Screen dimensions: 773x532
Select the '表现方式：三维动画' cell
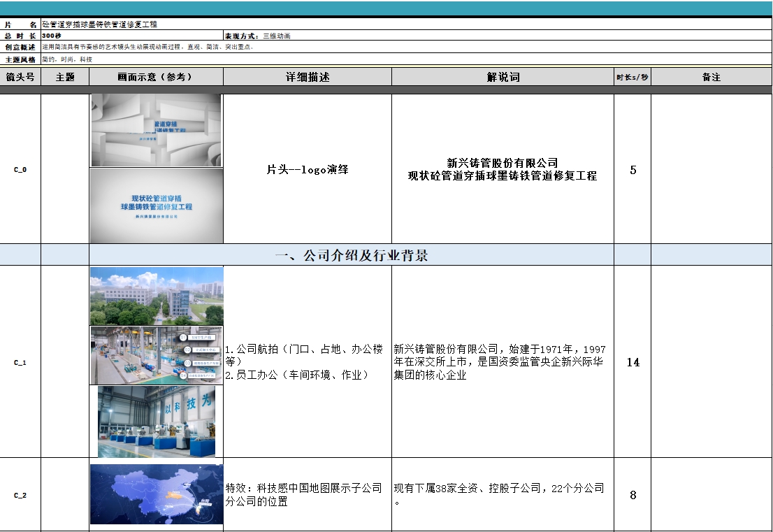click(x=498, y=36)
